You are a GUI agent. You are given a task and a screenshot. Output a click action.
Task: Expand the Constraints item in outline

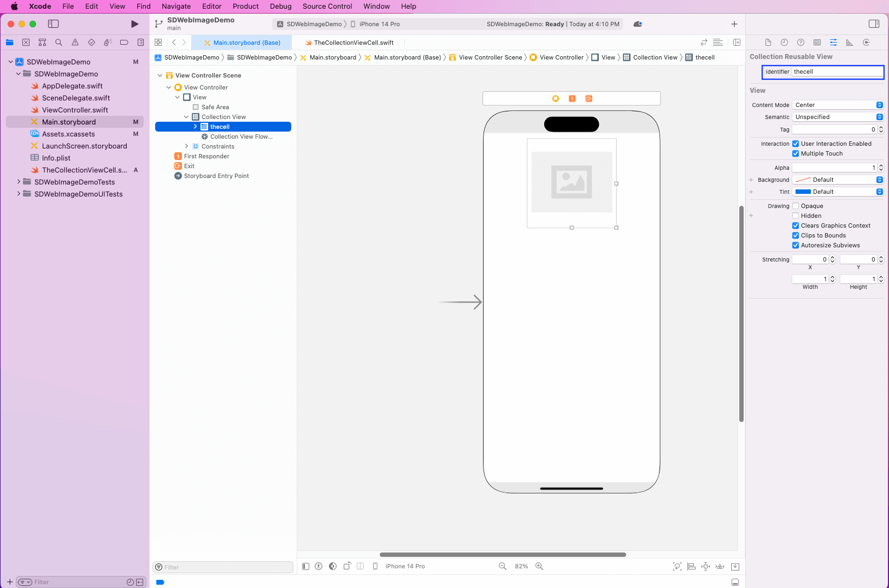click(186, 146)
